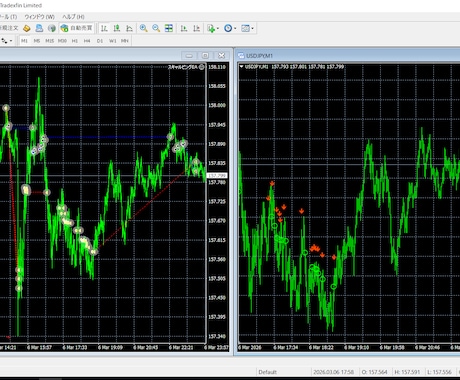Click the 新規注文 new order button
This screenshot has width=460, height=380.
click(x=9, y=28)
